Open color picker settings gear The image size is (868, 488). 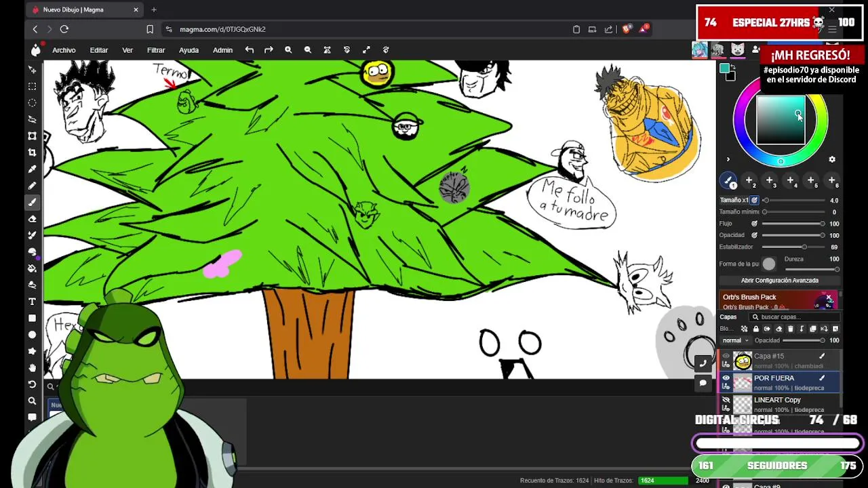[832, 159]
